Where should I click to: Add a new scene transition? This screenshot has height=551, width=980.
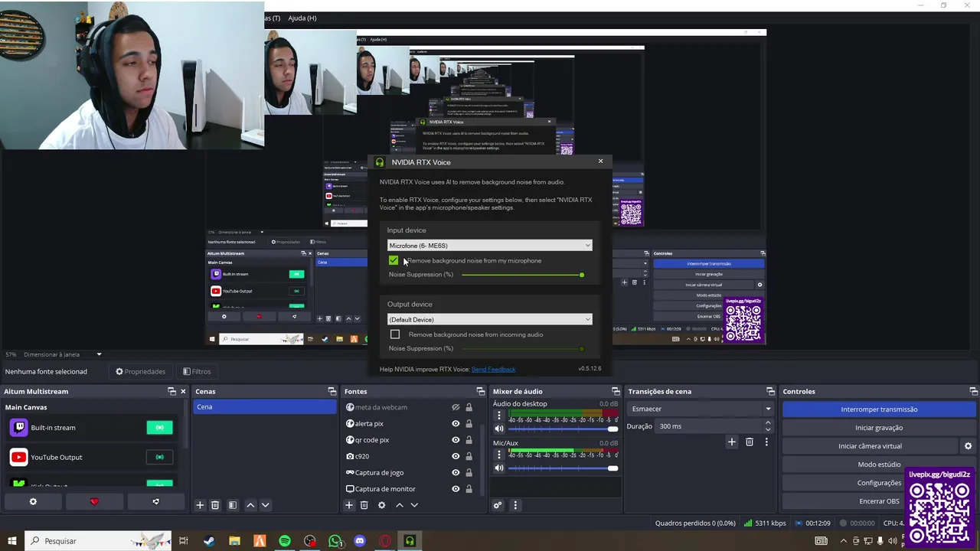coord(732,442)
